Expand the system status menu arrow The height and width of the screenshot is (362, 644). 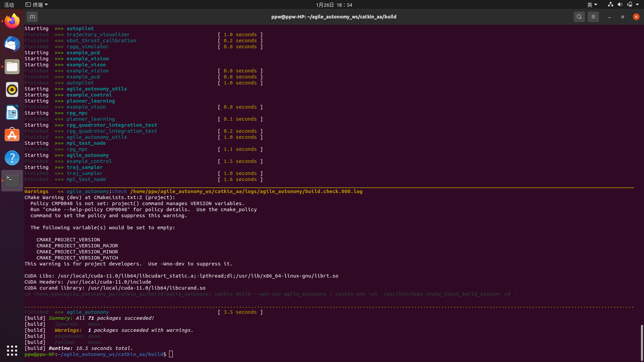(x=637, y=5)
